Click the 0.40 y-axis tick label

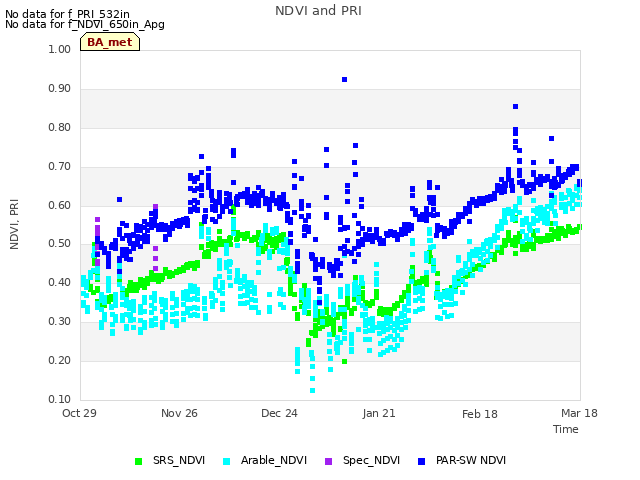click(x=60, y=282)
